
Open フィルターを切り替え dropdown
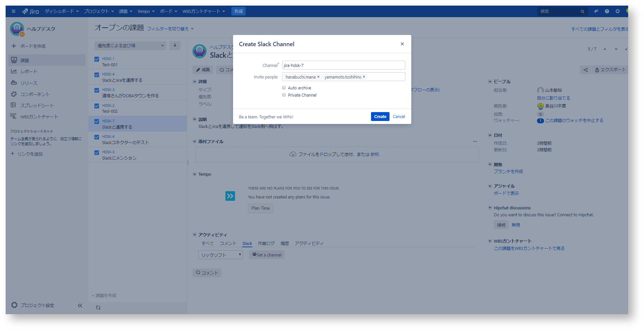click(170, 29)
